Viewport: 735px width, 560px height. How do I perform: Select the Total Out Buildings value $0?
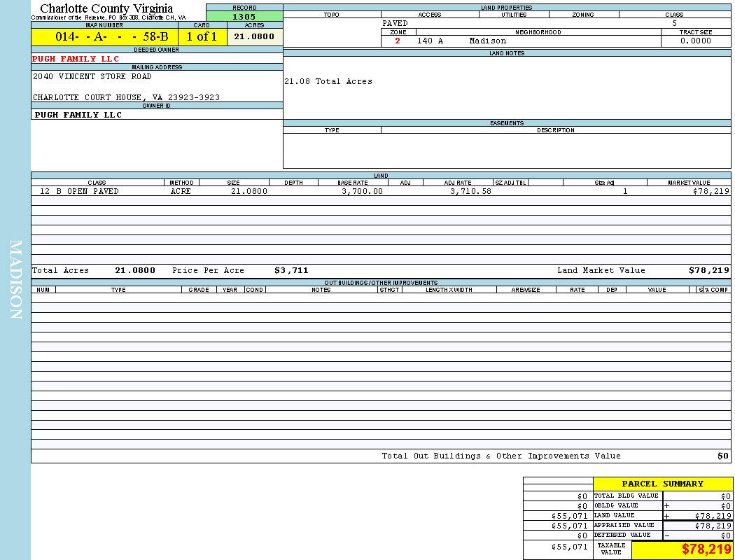[722, 456]
